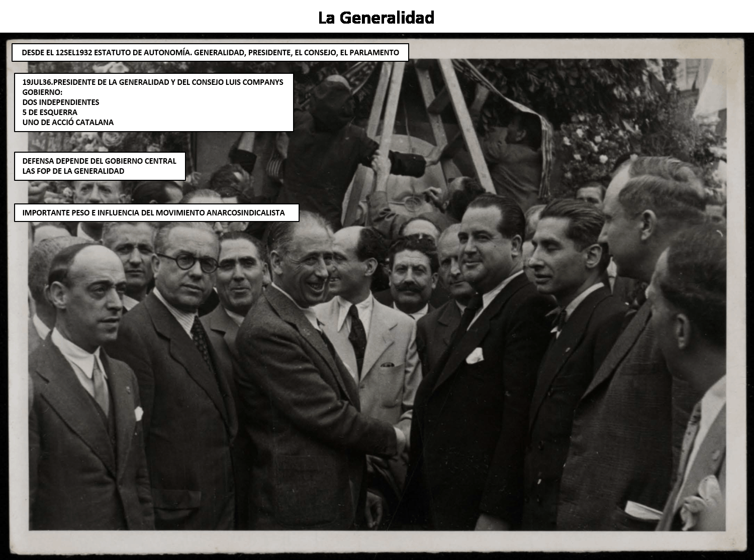Click the slide title 'La Generalidad'

click(x=376, y=18)
